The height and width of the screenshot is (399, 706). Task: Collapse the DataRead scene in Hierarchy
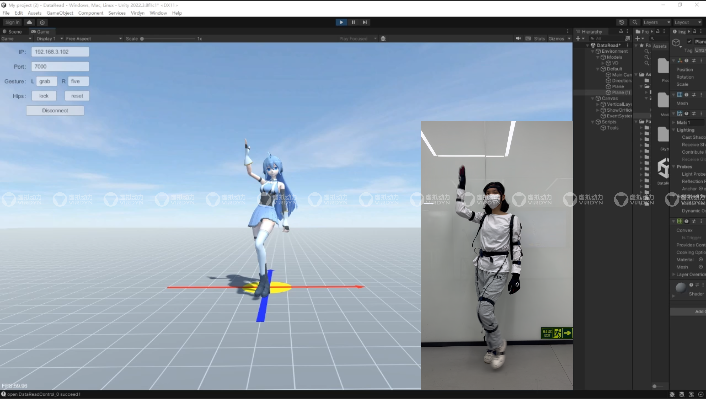[588, 45]
